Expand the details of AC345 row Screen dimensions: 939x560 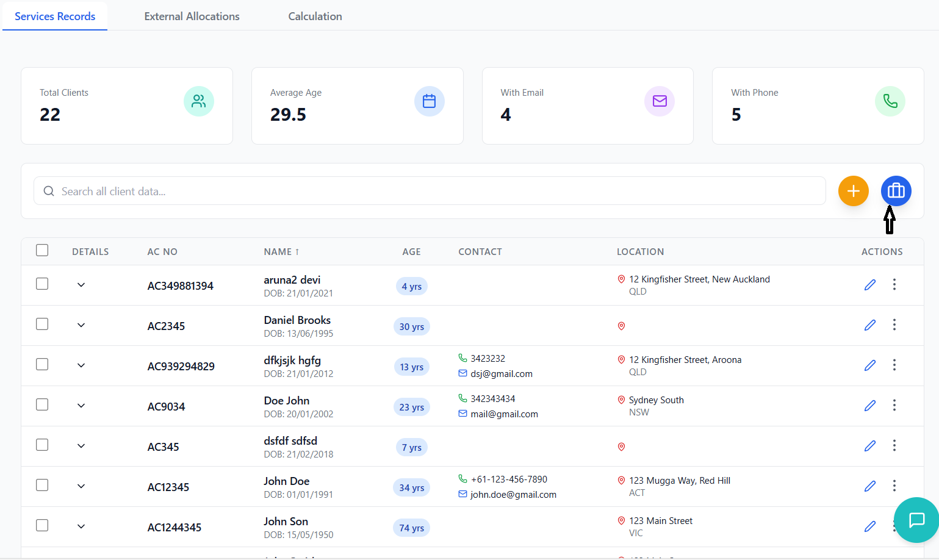pyautogui.click(x=81, y=446)
